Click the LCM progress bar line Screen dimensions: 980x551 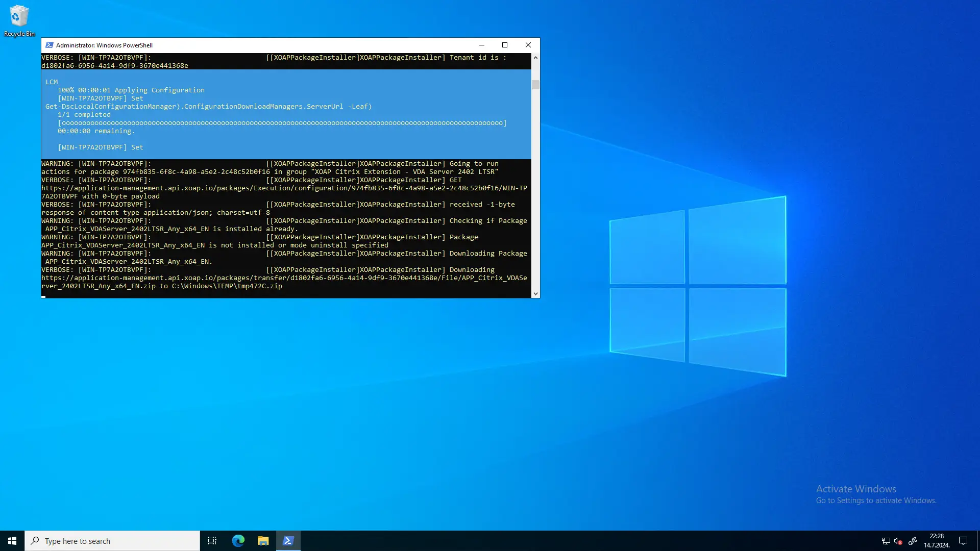[282, 123]
